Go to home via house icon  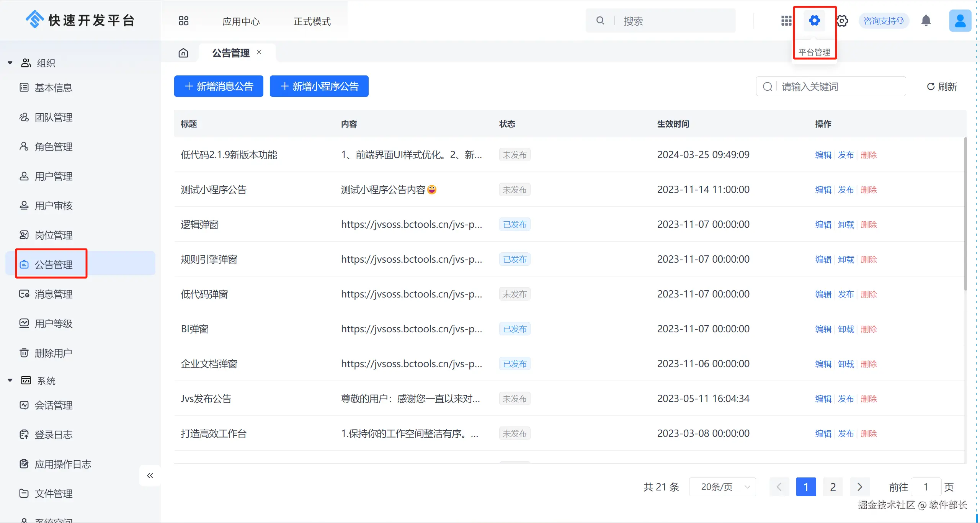point(183,53)
